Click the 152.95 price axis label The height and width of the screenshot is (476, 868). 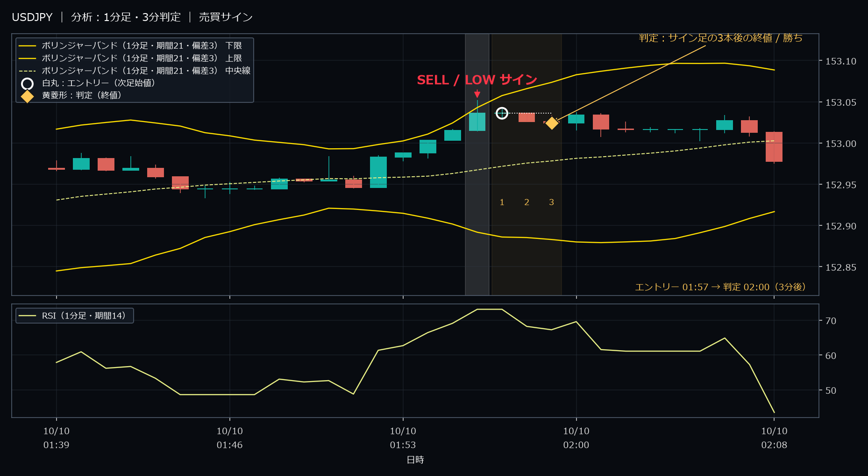(x=841, y=185)
